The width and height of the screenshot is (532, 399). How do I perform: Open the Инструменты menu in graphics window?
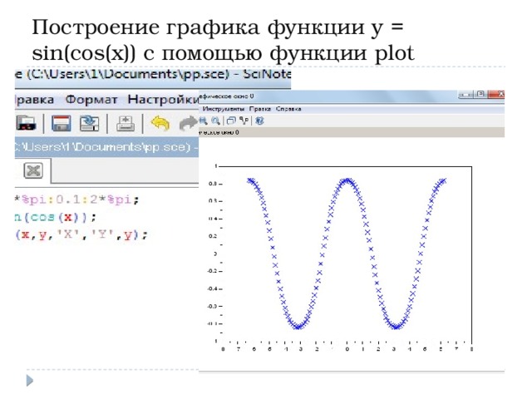224,109
